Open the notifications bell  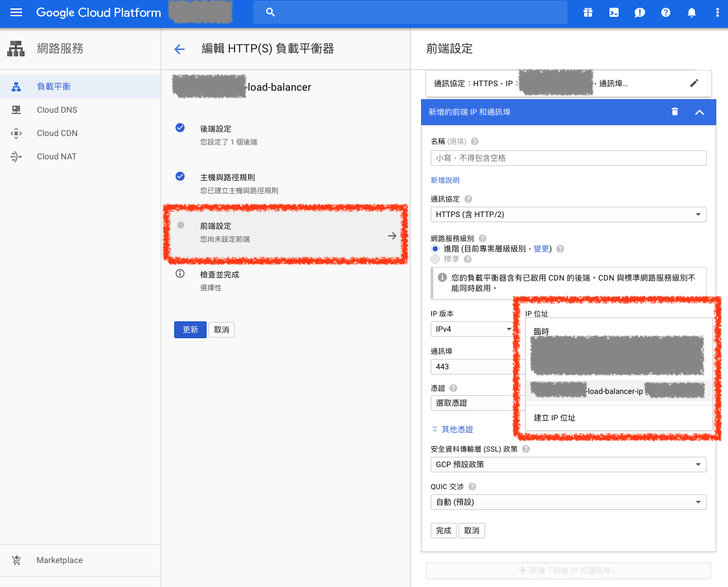[691, 12]
